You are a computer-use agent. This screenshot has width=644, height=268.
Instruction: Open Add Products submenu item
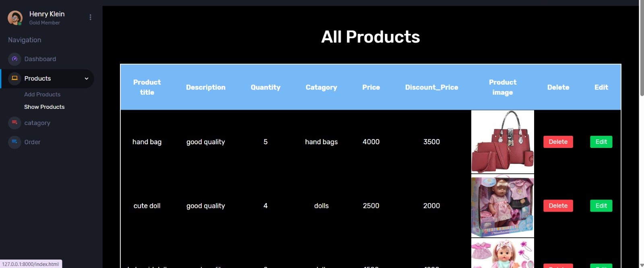(42, 94)
